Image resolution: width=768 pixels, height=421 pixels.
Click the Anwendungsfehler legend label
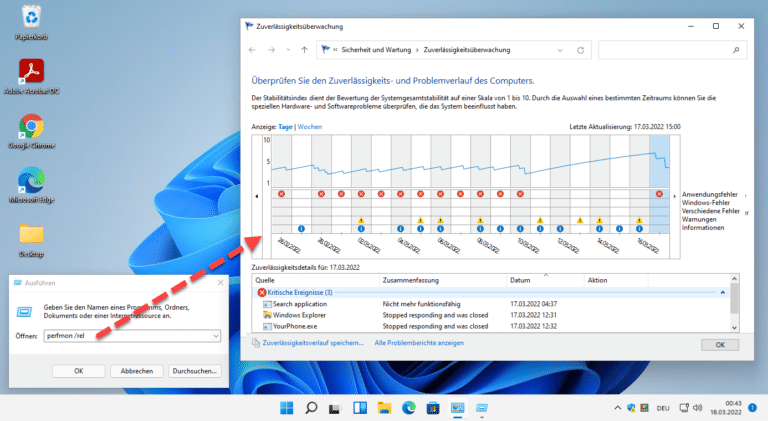pos(709,194)
